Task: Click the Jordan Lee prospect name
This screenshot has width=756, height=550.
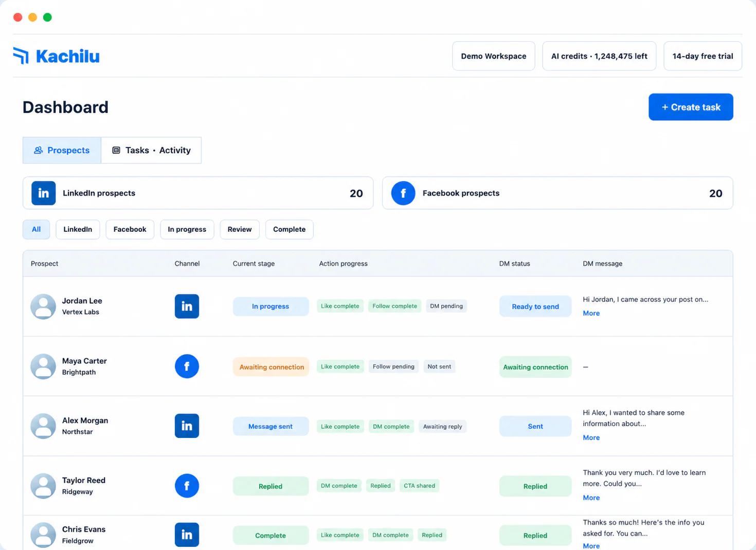Action: coord(82,301)
